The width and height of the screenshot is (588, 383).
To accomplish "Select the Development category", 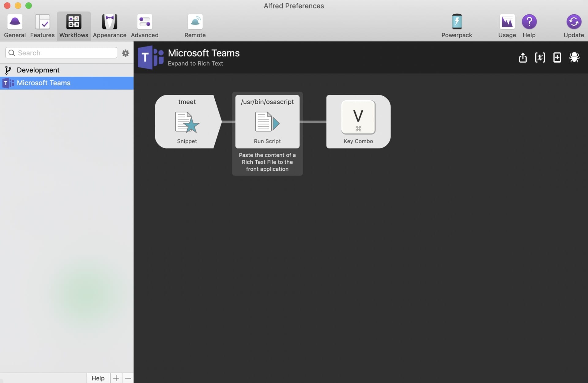I will click(x=67, y=70).
